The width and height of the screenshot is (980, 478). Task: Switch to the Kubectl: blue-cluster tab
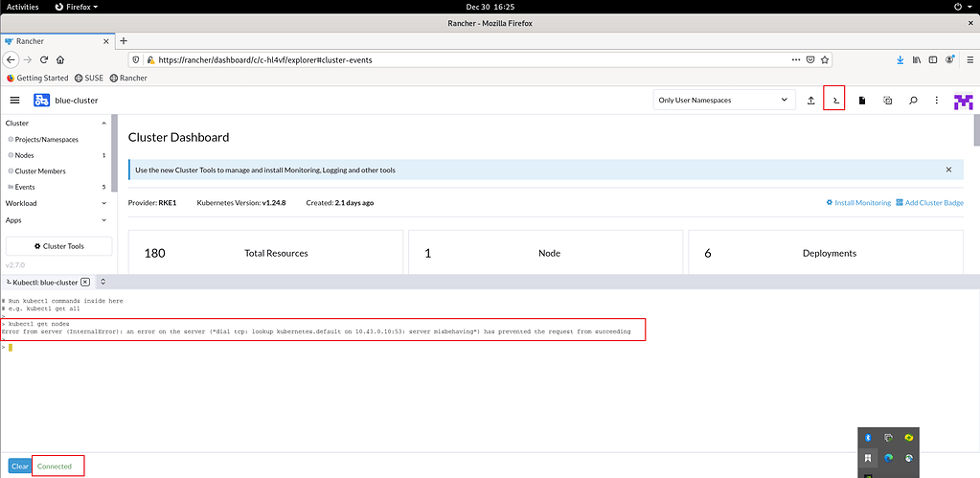click(44, 283)
